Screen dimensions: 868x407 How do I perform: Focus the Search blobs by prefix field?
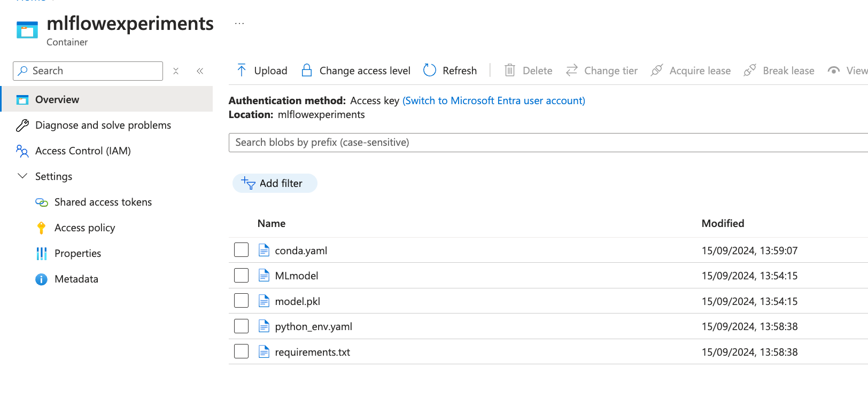tap(545, 143)
